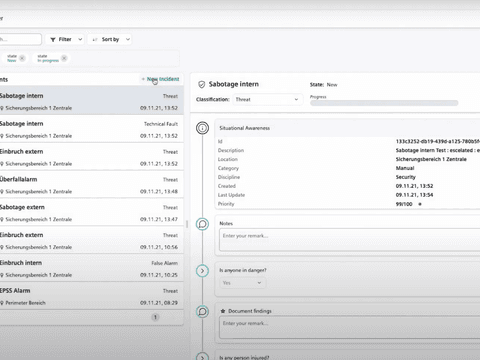This screenshot has height=360, width=480.
Task: Click the 09.11.21, 13:48 timestamp
Action: pyautogui.click(x=159, y=192)
